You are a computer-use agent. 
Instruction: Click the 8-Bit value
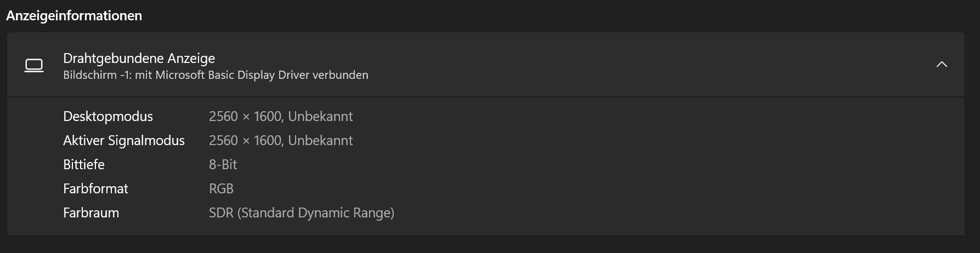tap(223, 165)
